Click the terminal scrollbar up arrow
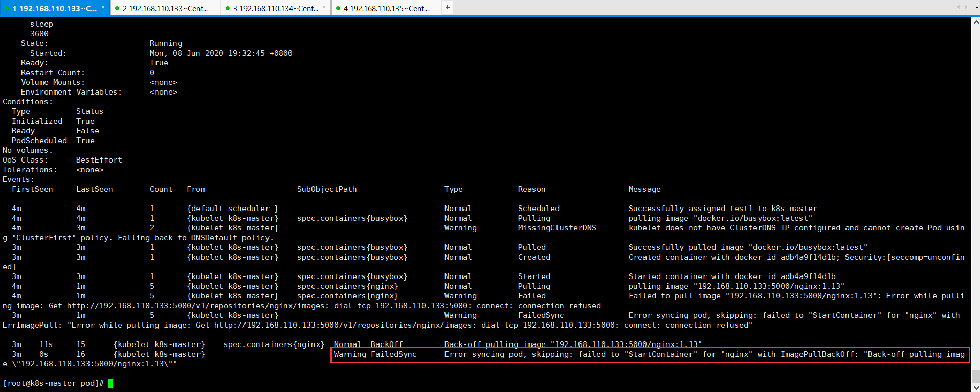This screenshot has height=392, width=980. (x=975, y=22)
